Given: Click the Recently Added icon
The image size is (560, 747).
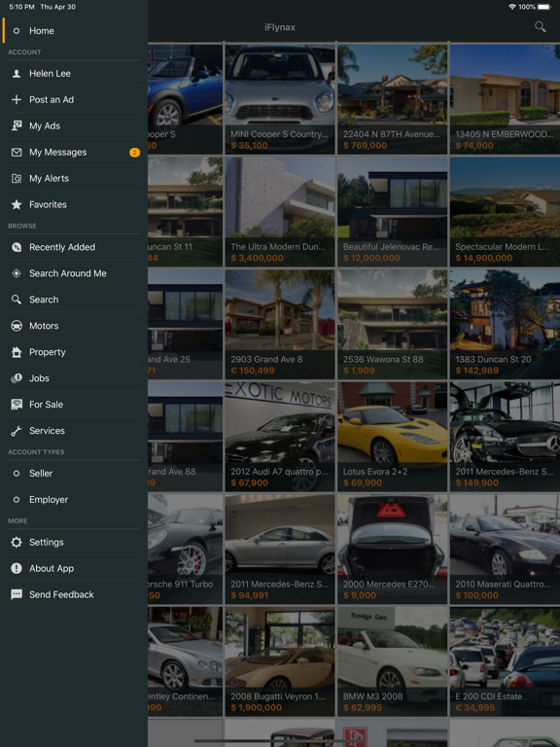Looking at the screenshot, I should (x=17, y=247).
